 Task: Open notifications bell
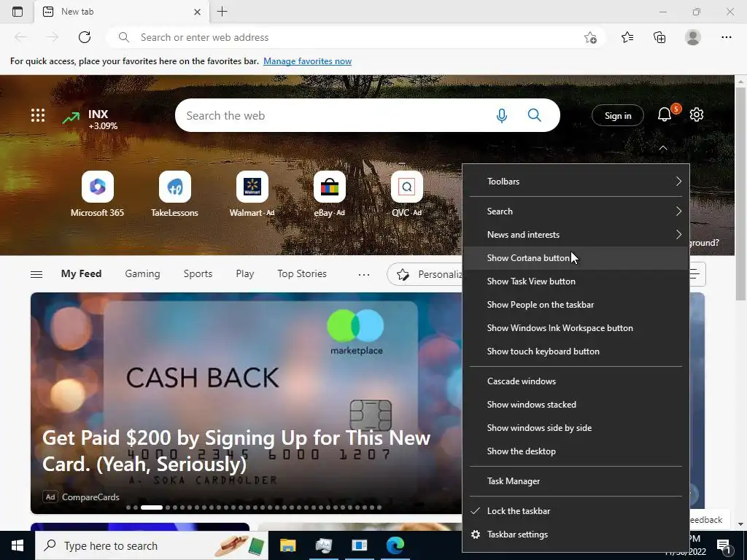tap(665, 114)
